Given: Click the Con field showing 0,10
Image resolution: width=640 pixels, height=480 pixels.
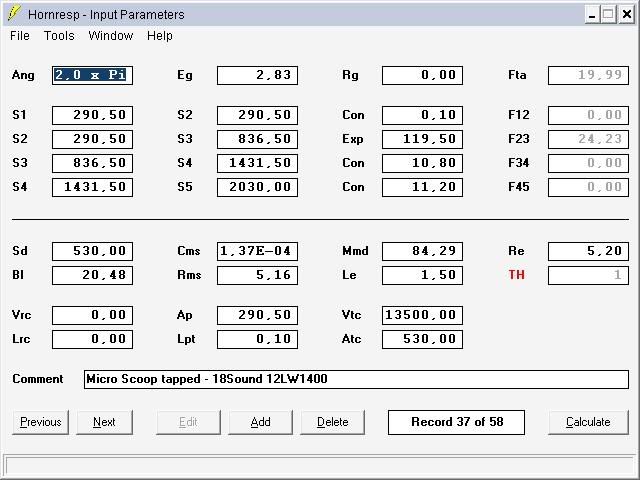Looking at the screenshot, I should (x=422, y=115).
